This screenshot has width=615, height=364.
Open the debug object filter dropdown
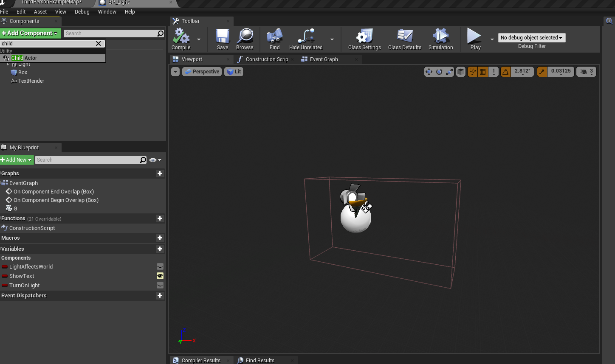(531, 38)
